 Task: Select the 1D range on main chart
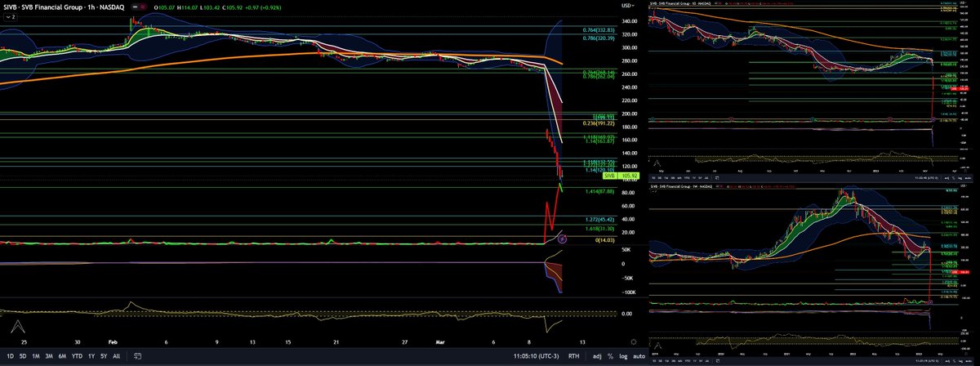point(11,357)
